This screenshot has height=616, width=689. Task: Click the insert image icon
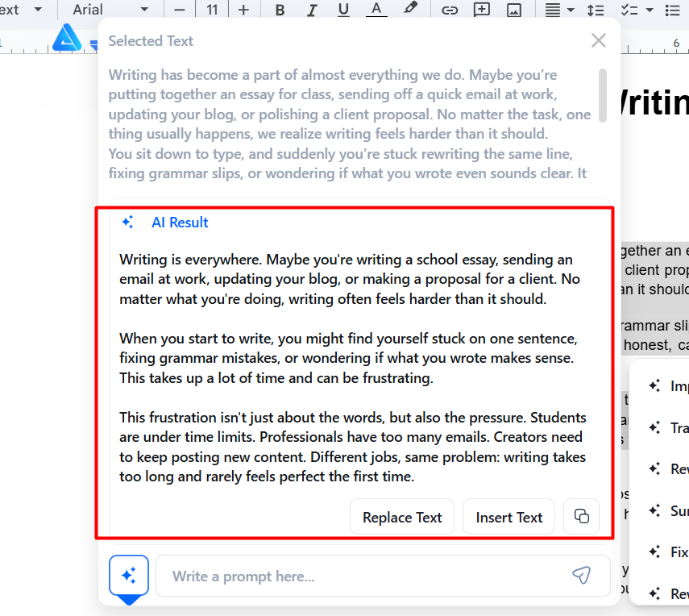pos(513,10)
